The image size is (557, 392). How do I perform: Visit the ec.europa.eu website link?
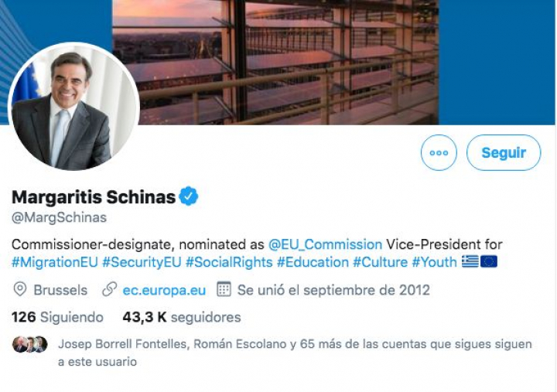pos(164,290)
